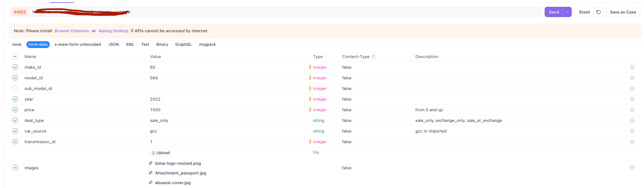Open the POST method selector
The image size is (644, 188).
20,12
